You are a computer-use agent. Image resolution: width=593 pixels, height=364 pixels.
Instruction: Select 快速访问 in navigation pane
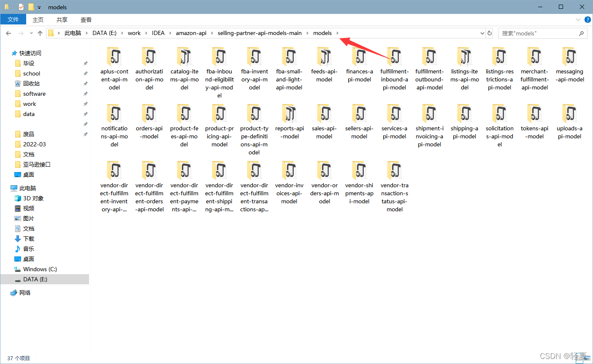pyautogui.click(x=30, y=53)
